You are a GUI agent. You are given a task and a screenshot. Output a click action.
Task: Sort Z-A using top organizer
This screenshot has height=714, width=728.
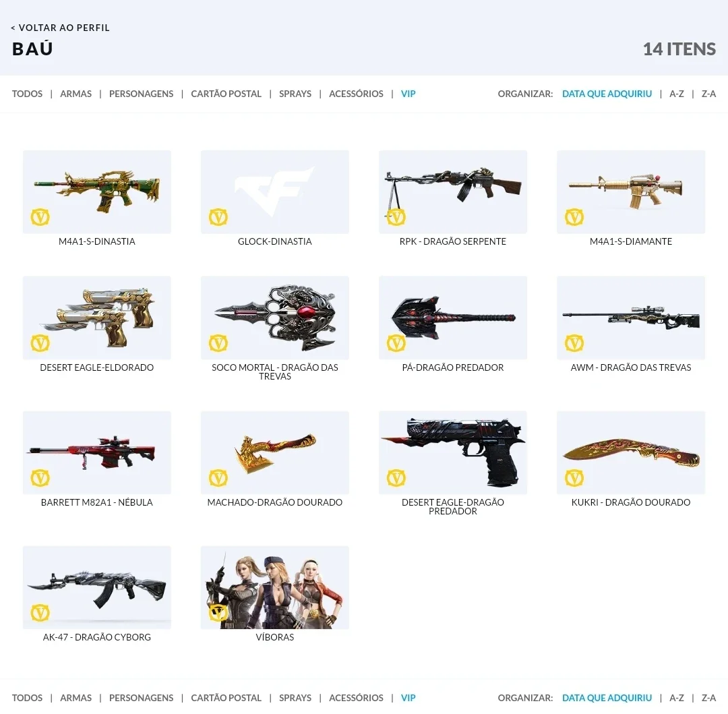click(708, 94)
